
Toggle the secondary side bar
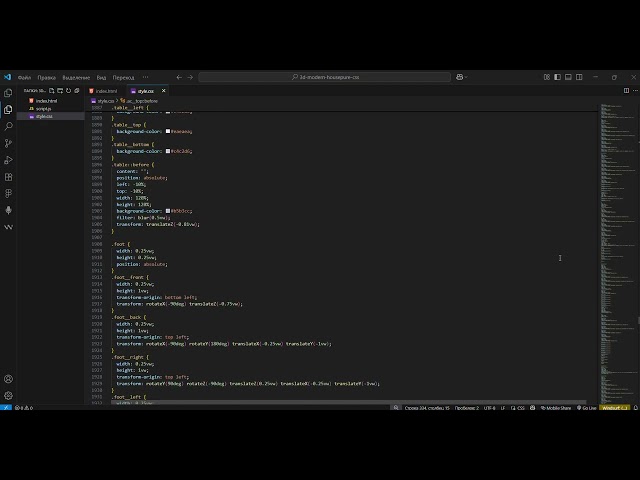[x=579, y=77]
